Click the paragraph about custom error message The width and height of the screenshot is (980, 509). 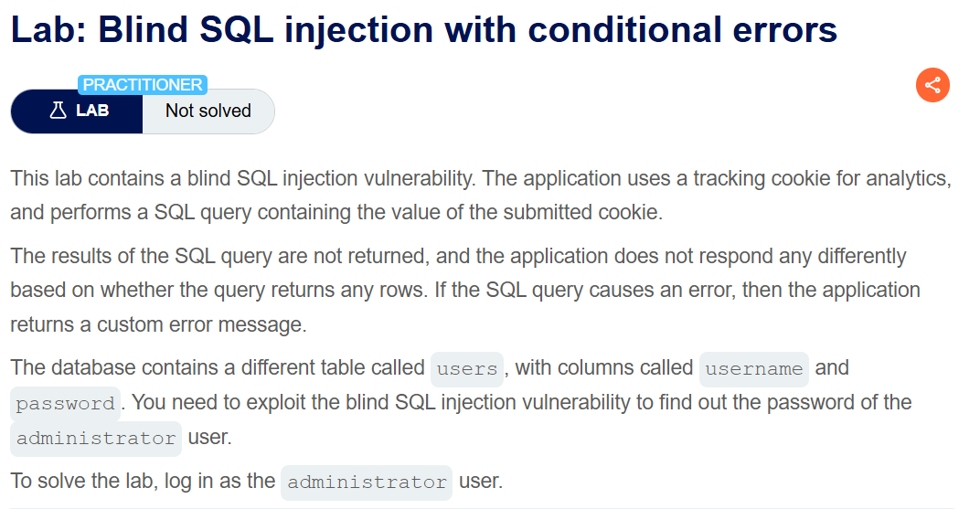coord(465,291)
